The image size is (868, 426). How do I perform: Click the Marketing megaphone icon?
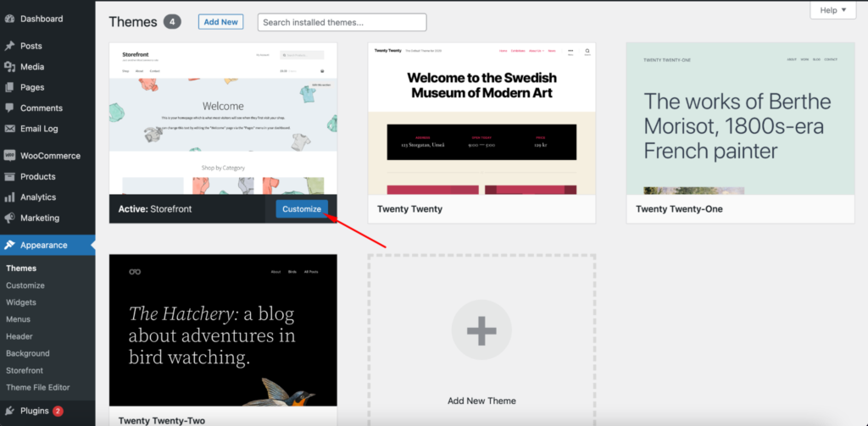9,218
